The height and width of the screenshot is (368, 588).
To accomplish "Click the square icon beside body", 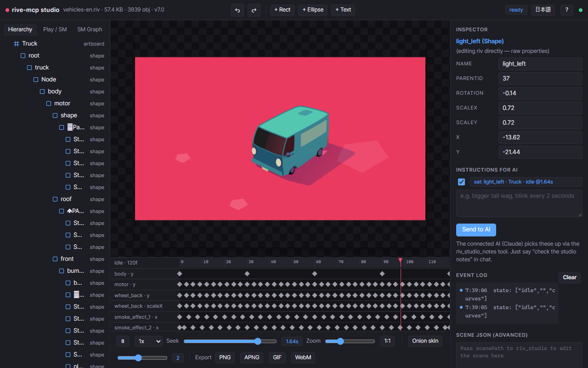I will (42, 92).
